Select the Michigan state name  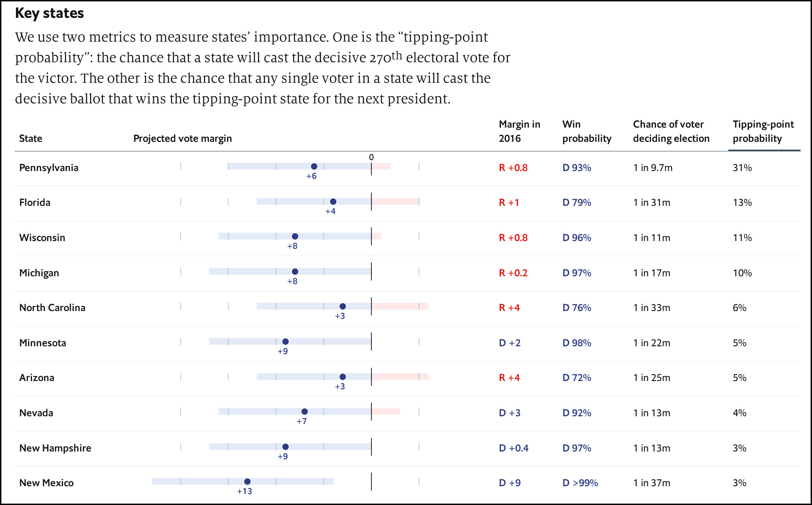point(39,273)
